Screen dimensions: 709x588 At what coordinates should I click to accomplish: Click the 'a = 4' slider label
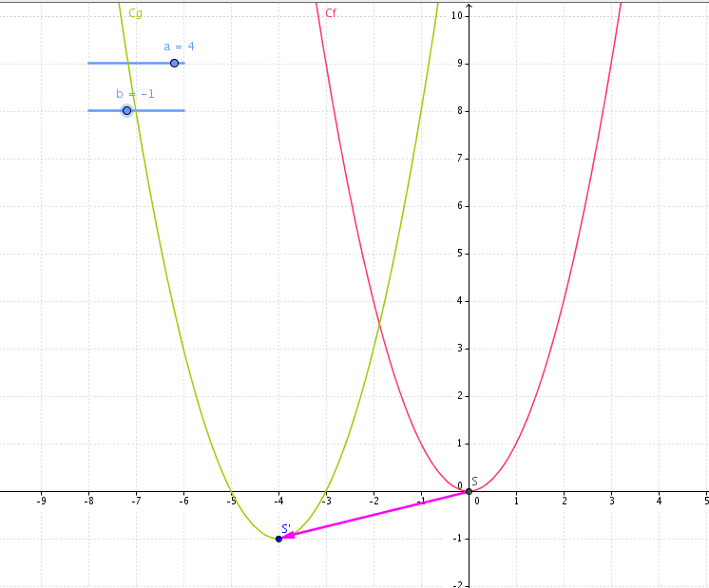[179, 46]
